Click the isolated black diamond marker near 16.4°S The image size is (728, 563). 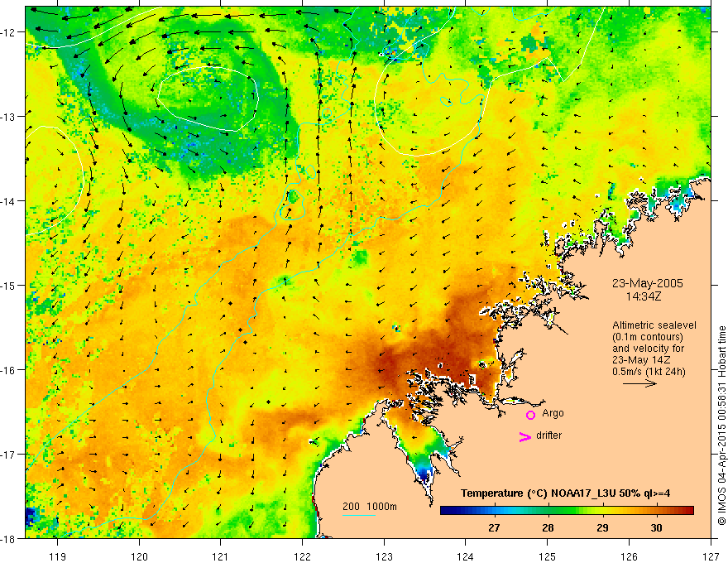pyautogui.click(x=268, y=402)
